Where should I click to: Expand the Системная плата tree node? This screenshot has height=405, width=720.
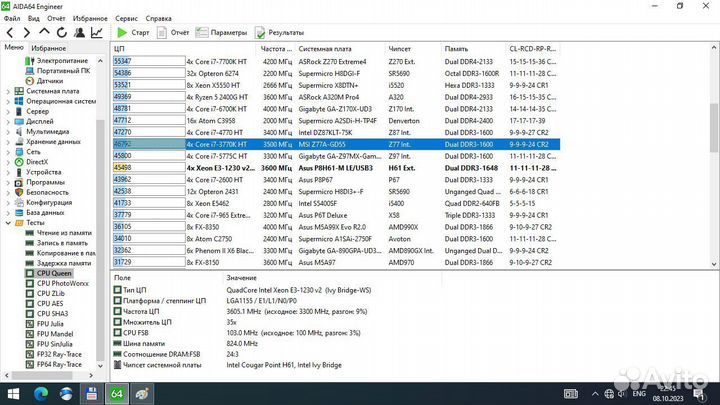point(8,91)
